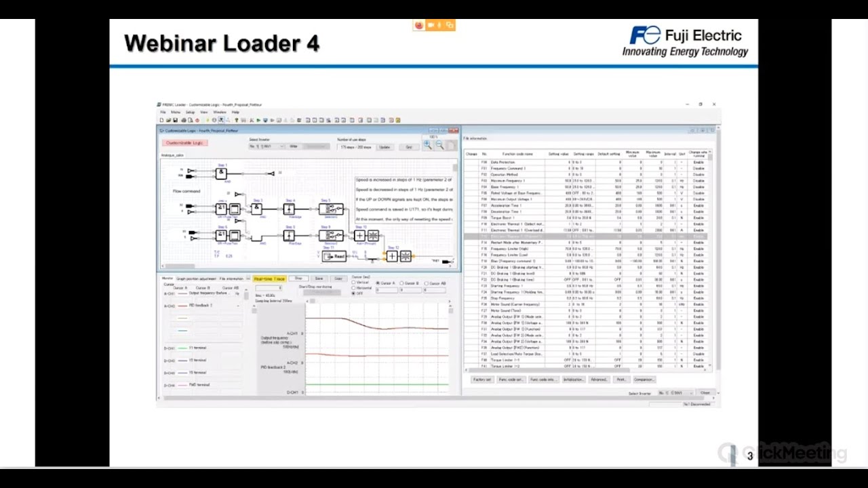The image size is (868, 488).
Task: Click the yellow Real-time Trace button
Action: click(x=270, y=279)
